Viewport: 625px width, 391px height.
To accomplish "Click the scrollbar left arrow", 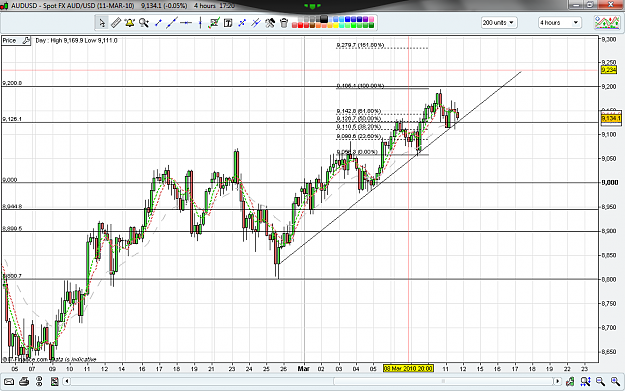I will tap(67, 381).
